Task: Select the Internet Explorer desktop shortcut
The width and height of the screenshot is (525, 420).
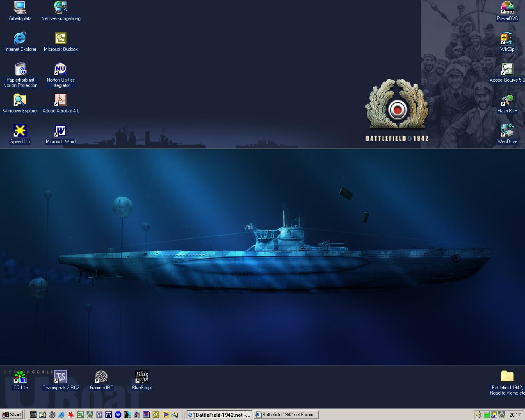Action: (20, 42)
